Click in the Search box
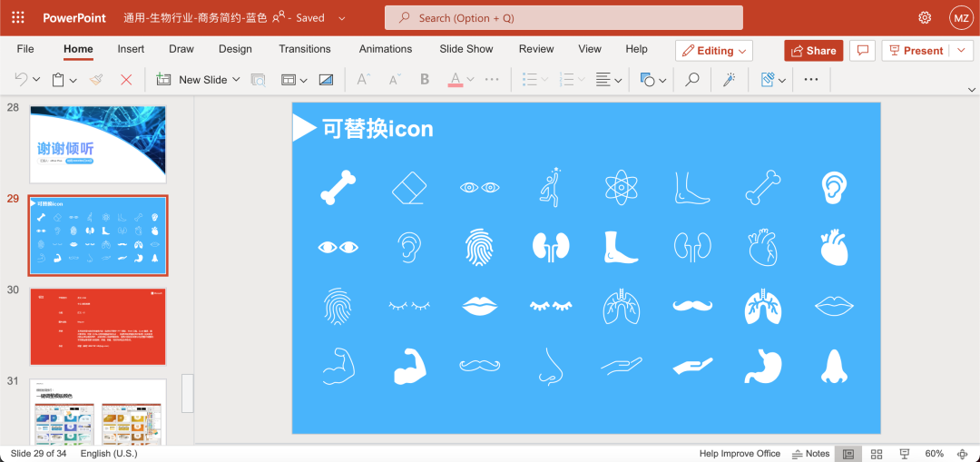The width and height of the screenshot is (980, 462). 563,17
